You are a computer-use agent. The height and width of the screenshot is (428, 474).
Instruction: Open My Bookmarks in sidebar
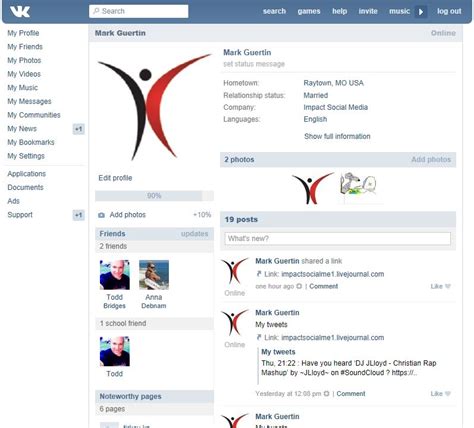[x=31, y=142]
